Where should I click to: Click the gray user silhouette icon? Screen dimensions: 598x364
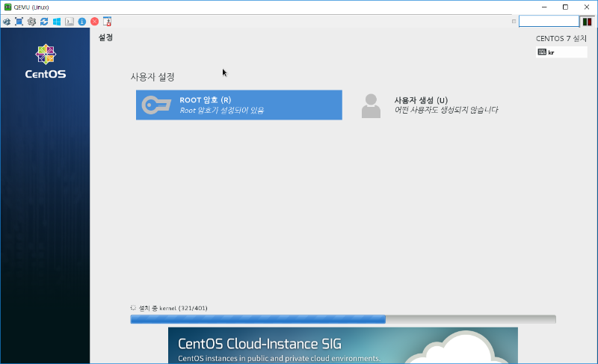click(x=371, y=106)
